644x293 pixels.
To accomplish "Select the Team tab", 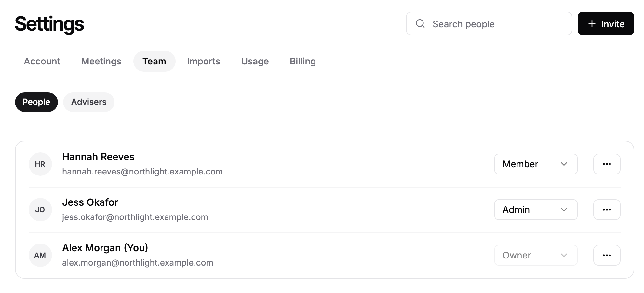I will pyautogui.click(x=154, y=61).
